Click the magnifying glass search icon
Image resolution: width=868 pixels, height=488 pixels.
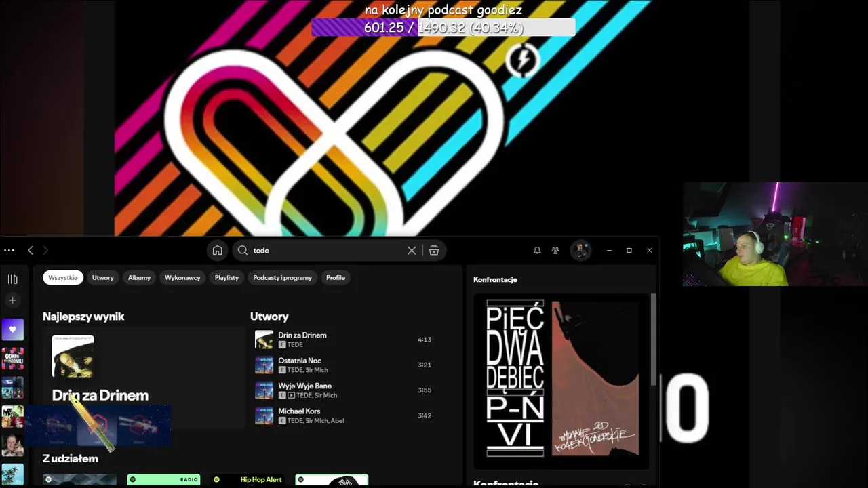[x=242, y=251]
